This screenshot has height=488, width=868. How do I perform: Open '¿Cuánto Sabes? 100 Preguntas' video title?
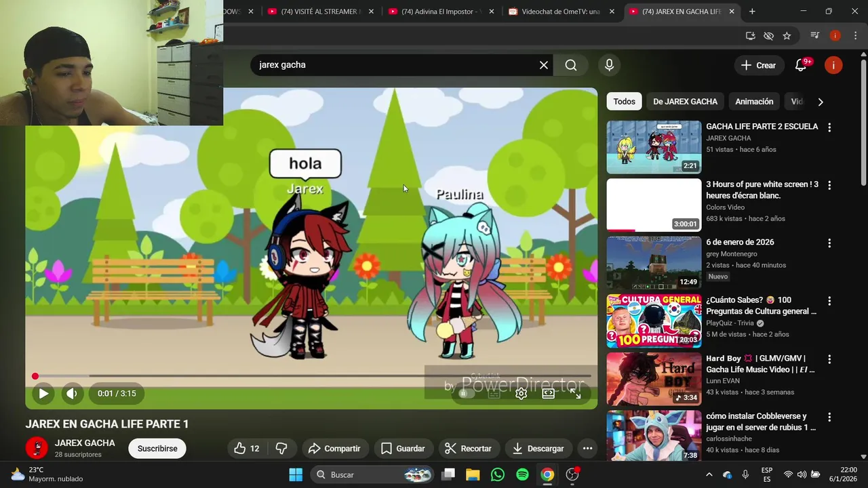point(761,306)
